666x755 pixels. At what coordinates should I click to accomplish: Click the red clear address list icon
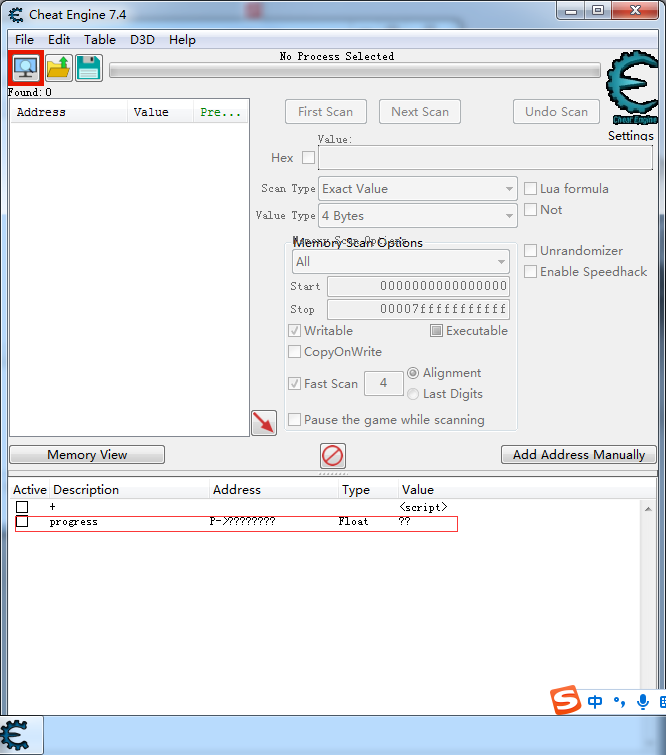tap(333, 456)
